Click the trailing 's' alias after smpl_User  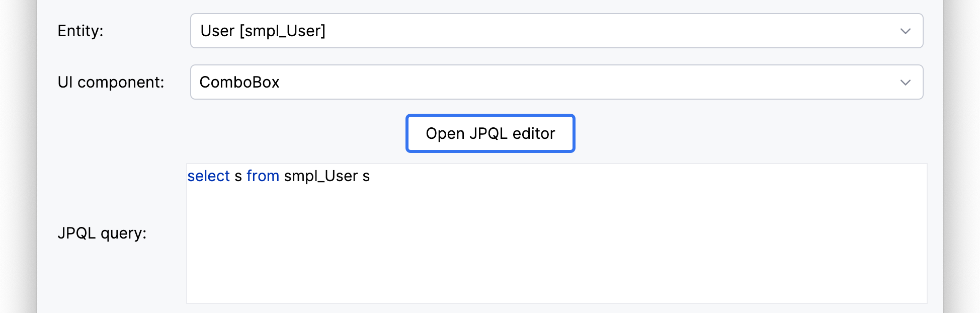366,176
